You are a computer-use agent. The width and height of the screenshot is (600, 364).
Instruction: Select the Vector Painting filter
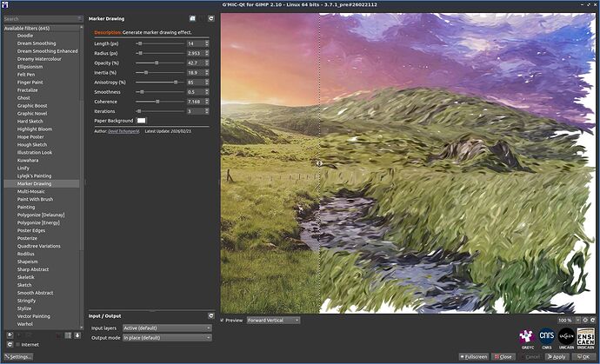(34, 316)
